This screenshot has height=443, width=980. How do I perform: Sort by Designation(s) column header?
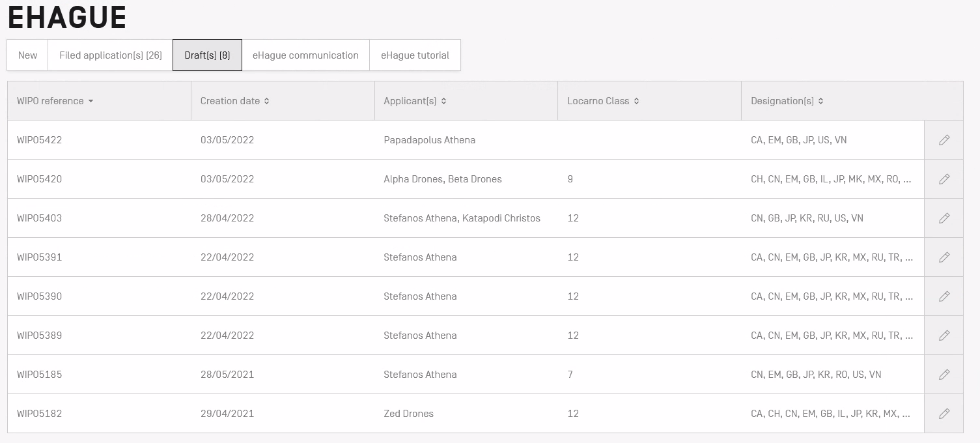click(x=787, y=101)
